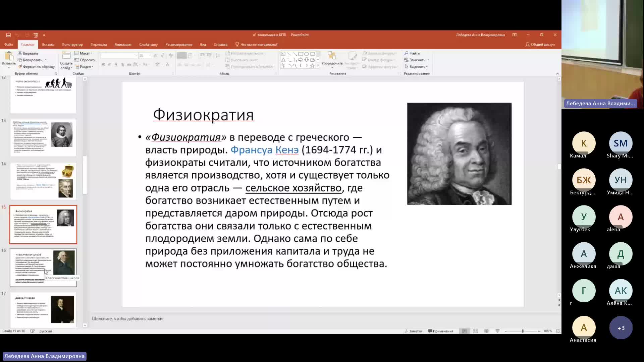The height and width of the screenshot is (362, 644).
Task: Click the Общий доступ share button
Action: [x=540, y=44]
